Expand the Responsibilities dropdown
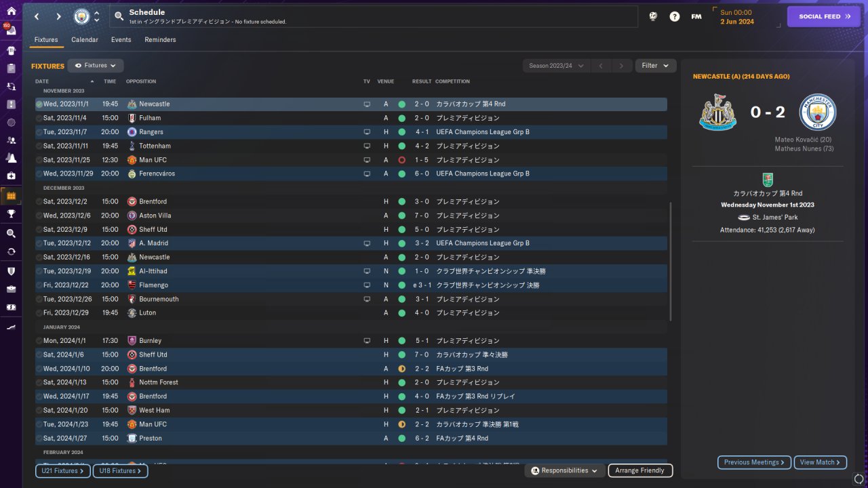This screenshot has width=868, height=488. pos(565,470)
